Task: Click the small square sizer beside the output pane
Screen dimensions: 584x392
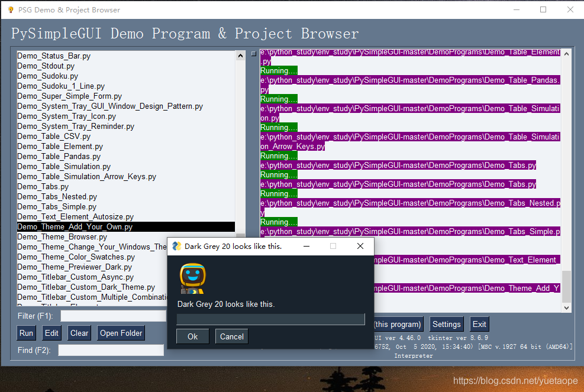Action: 254,54
